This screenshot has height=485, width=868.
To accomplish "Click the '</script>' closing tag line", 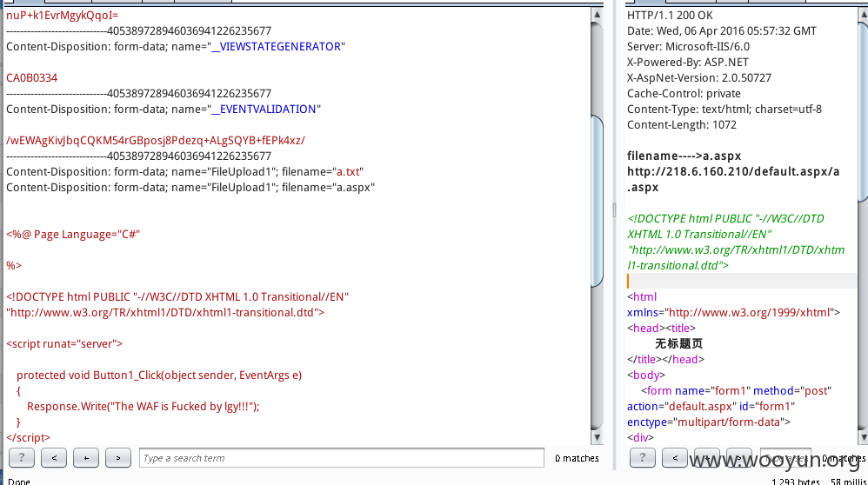I will click(28, 437).
